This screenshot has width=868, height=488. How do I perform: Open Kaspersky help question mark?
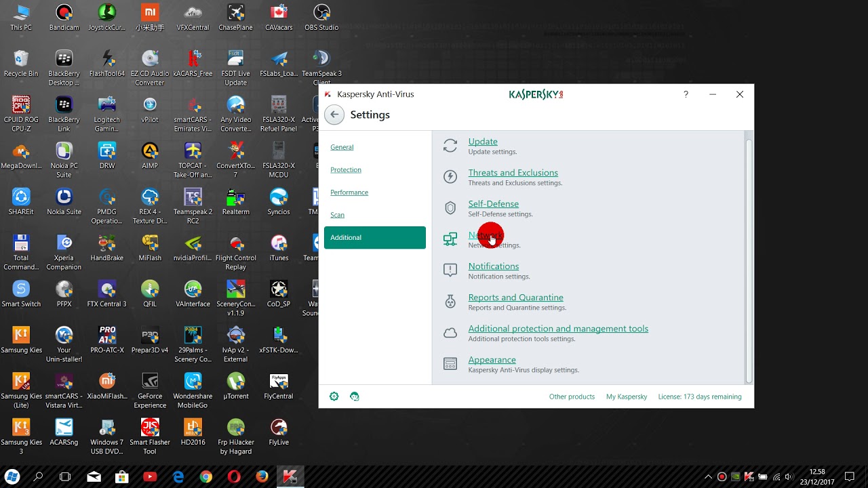point(686,94)
